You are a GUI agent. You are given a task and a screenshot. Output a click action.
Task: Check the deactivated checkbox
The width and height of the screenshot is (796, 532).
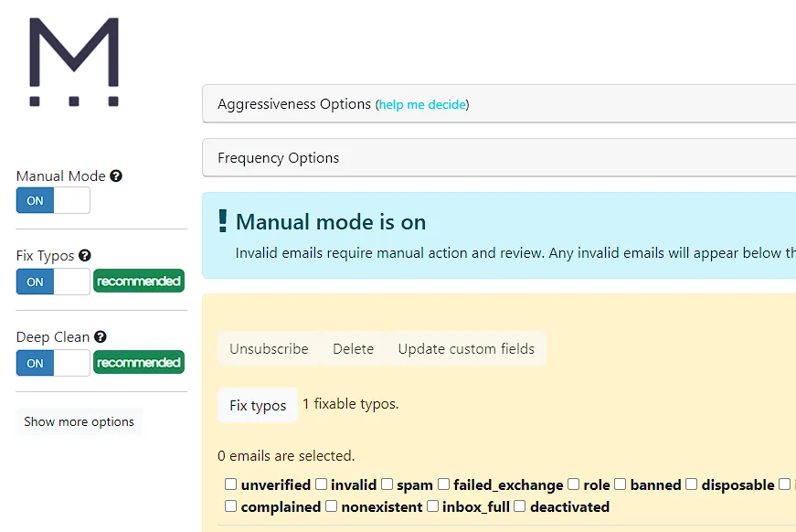point(519,506)
